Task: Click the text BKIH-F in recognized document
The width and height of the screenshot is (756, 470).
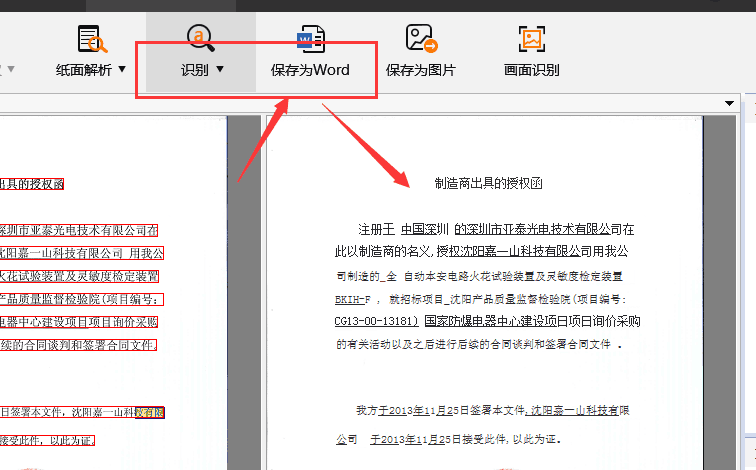Action: click(352, 299)
